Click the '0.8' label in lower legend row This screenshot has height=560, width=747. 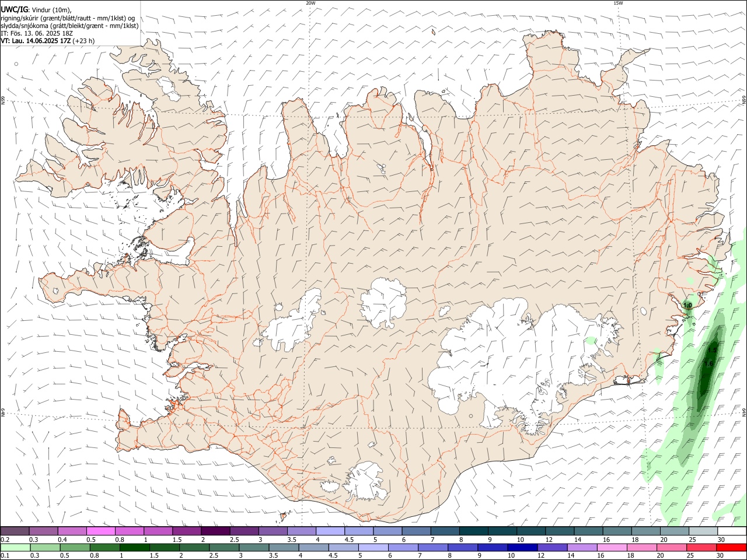[x=95, y=556]
